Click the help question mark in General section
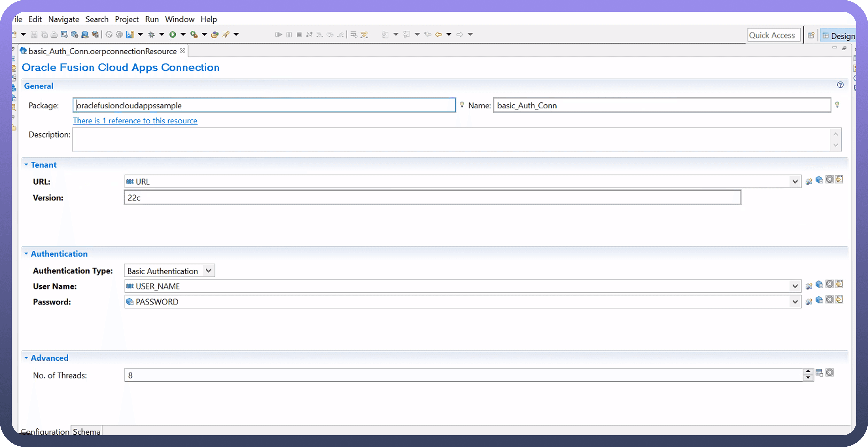The width and height of the screenshot is (868, 447). click(x=840, y=85)
